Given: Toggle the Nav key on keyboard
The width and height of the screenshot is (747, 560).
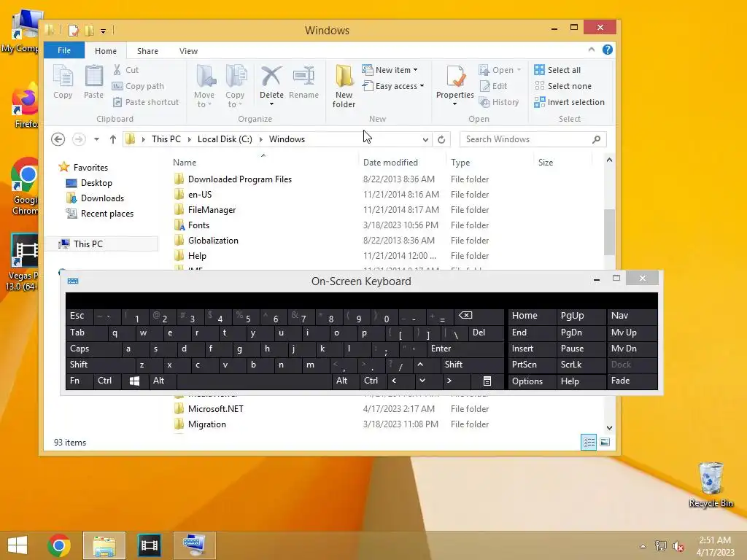Looking at the screenshot, I should tap(632, 316).
